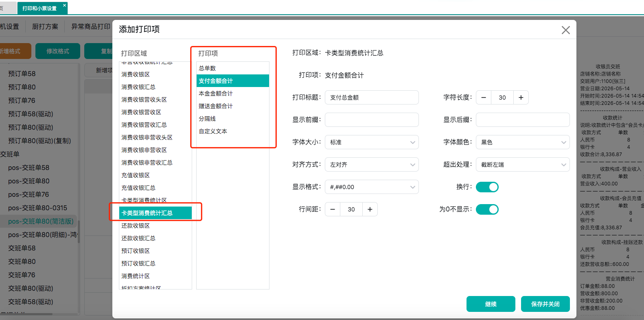
Task: Select 消费收银非营收区 in the 打印区域 list
Action: point(156,150)
